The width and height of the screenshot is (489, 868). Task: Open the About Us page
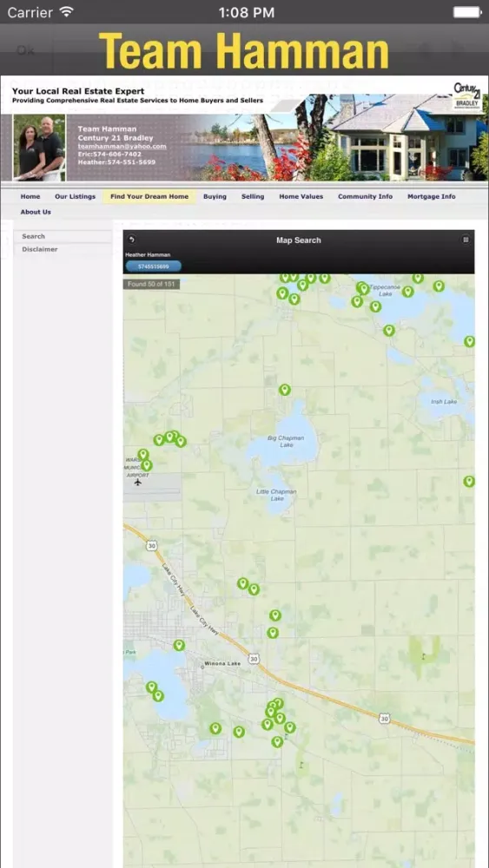point(36,212)
